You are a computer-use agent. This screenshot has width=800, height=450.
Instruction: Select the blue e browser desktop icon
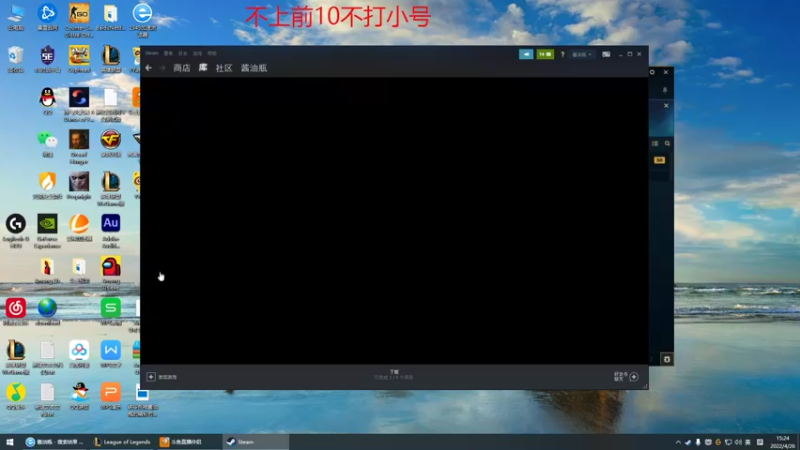[142, 20]
